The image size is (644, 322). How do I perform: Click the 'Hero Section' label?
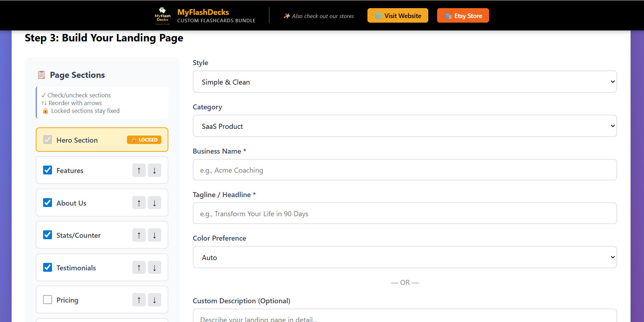pos(77,140)
